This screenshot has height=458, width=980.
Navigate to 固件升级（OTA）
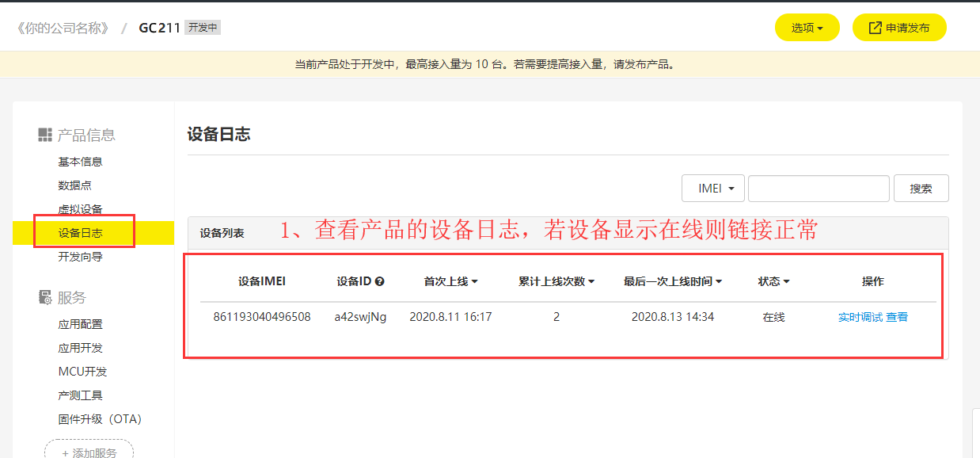(x=100, y=419)
